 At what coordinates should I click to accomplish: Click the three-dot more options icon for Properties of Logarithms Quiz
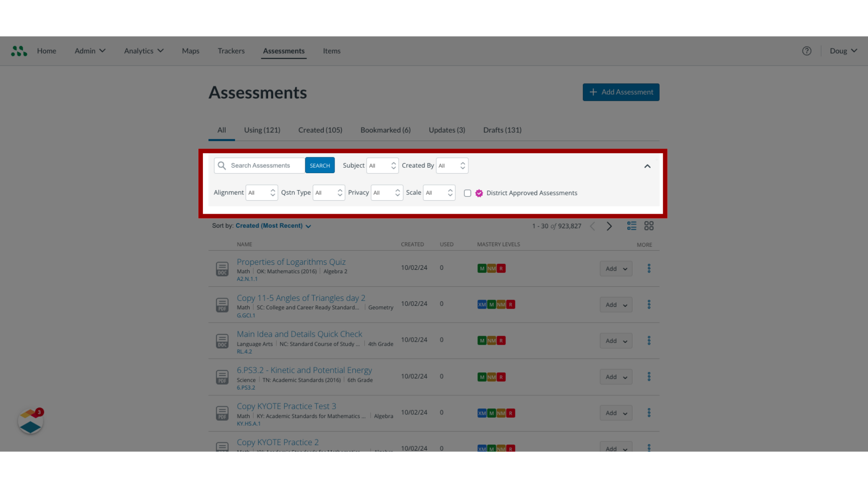pyautogui.click(x=649, y=268)
